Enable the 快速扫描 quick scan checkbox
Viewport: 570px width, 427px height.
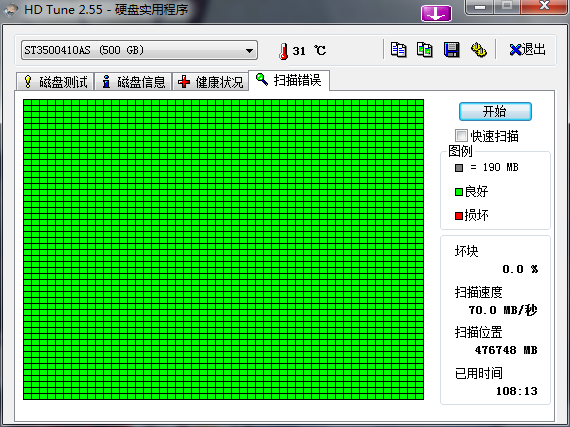tap(461, 136)
